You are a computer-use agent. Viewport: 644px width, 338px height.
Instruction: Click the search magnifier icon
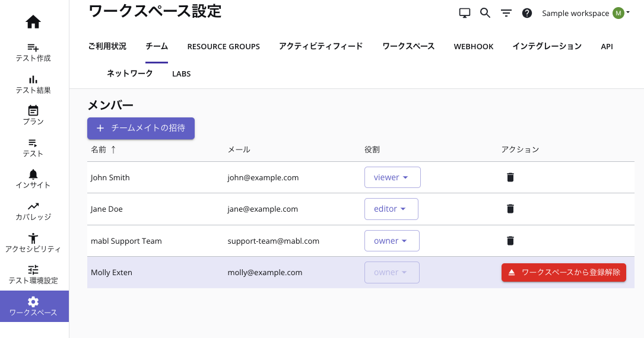click(485, 13)
